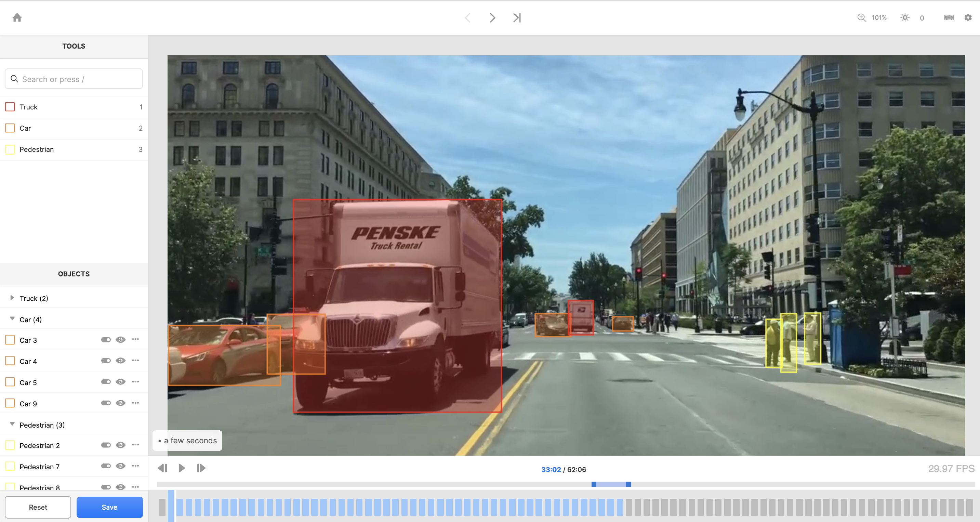Step forward one frame
The width and height of the screenshot is (980, 522).
(x=201, y=468)
